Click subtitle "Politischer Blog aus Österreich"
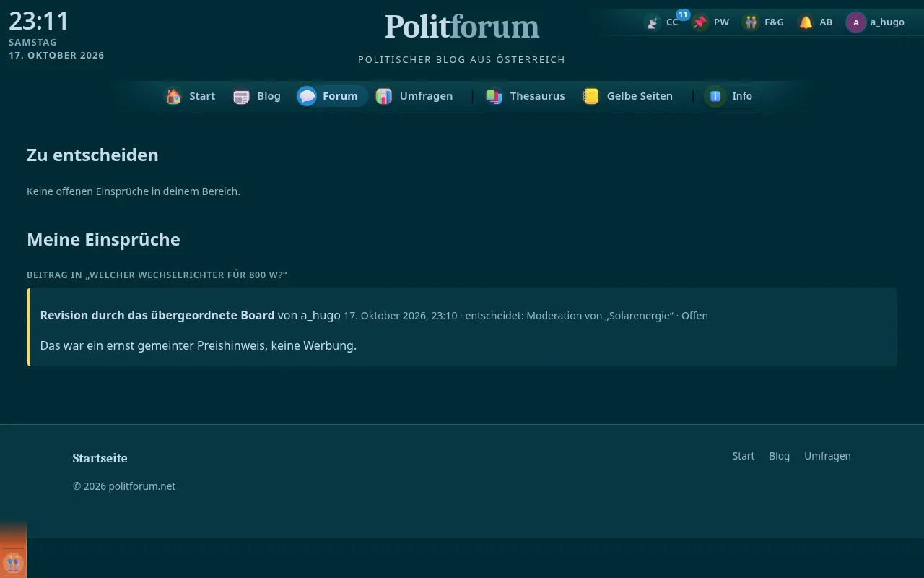 coord(462,59)
